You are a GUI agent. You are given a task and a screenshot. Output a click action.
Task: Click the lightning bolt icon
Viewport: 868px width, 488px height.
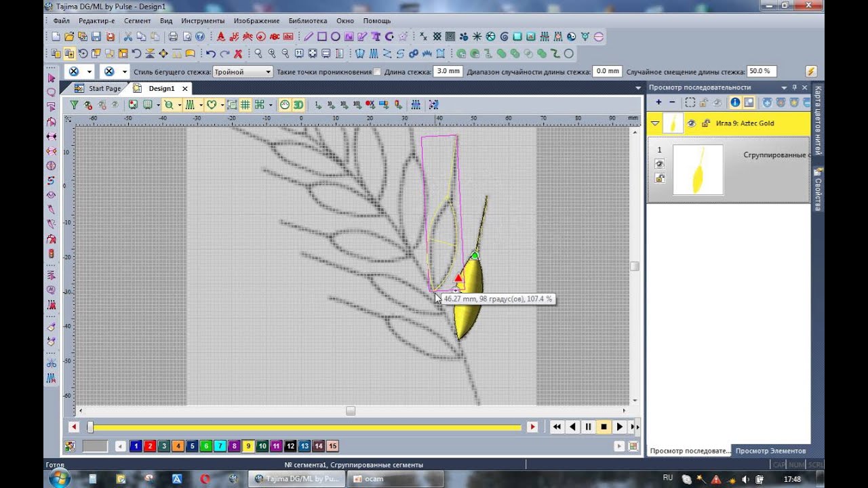coord(810,71)
